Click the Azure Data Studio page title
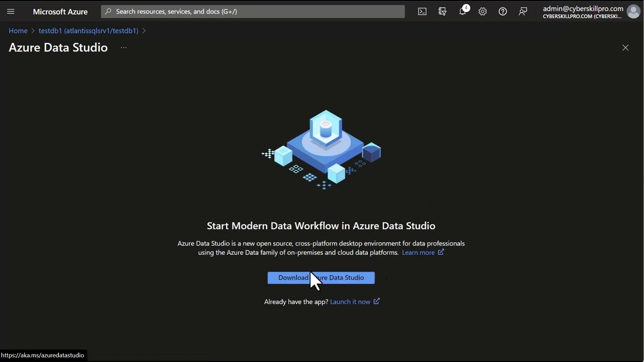644x362 pixels. point(58,47)
